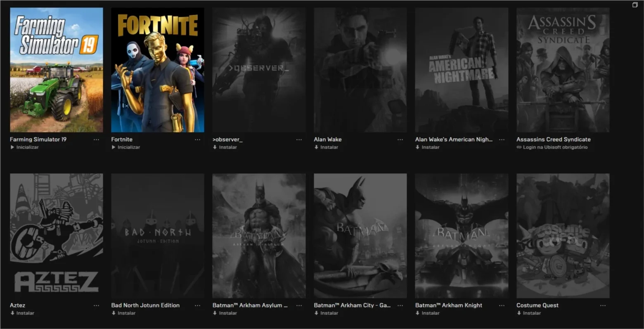
Task: Select the >observer_ cover image
Action: (259, 70)
